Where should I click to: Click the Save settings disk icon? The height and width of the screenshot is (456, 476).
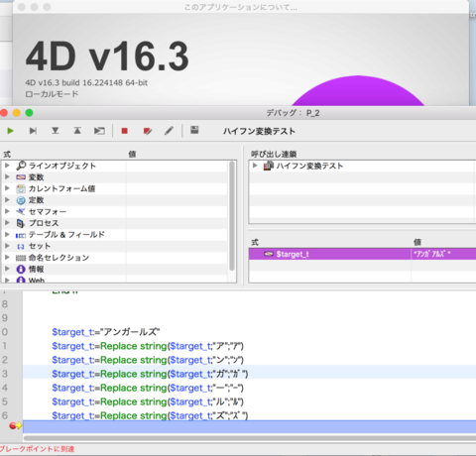(x=194, y=130)
